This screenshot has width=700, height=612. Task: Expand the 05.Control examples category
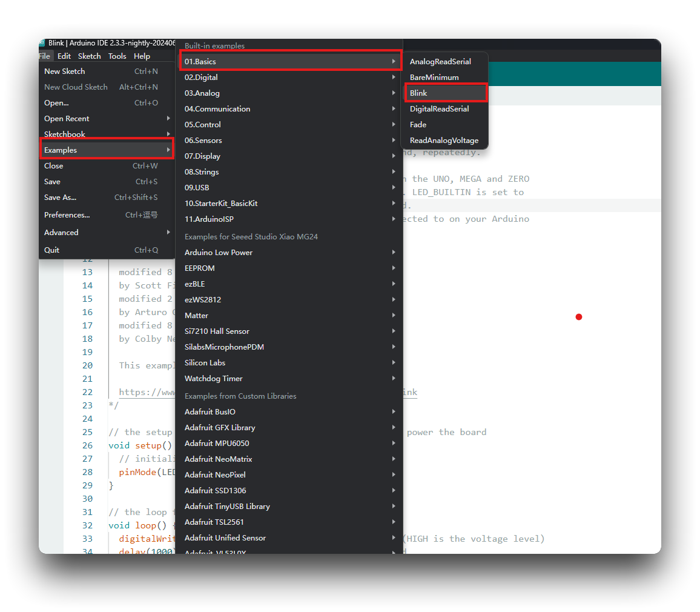pyautogui.click(x=289, y=125)
